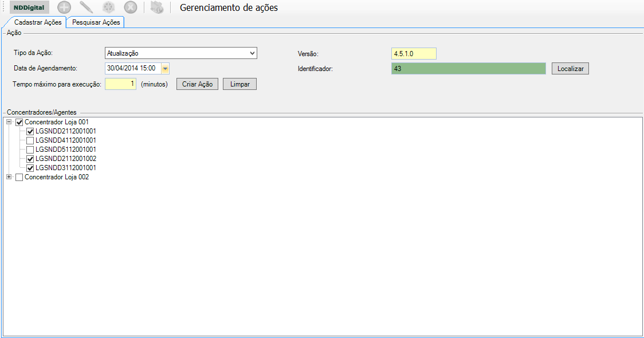
Task: Select the LGSNDD2112001002 agent label
Action: point(66,159)
